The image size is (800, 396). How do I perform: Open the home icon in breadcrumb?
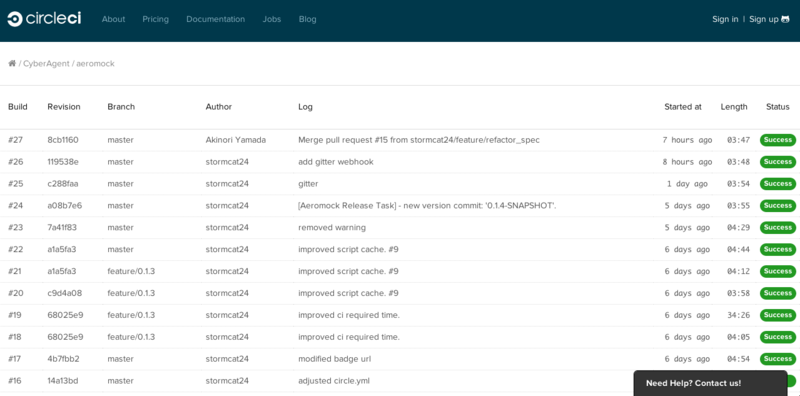[x=12, y=63]
